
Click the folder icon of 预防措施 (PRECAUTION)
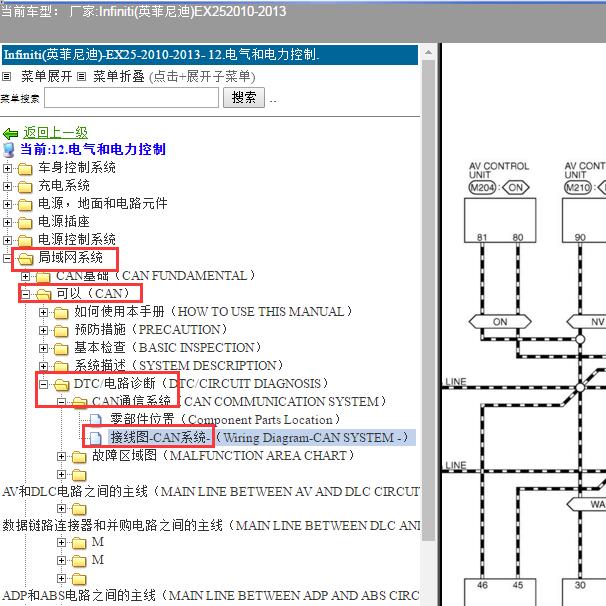point(61,330)
